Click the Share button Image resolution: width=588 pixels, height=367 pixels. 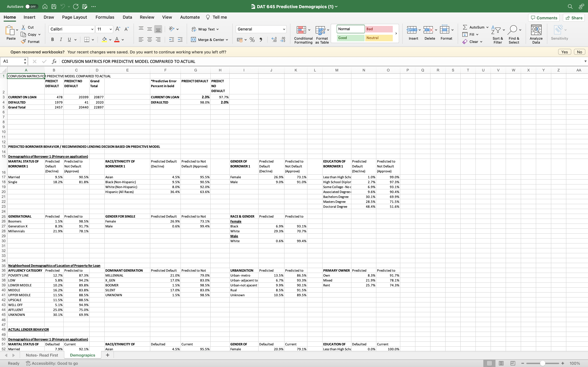(x=574, y=18)
